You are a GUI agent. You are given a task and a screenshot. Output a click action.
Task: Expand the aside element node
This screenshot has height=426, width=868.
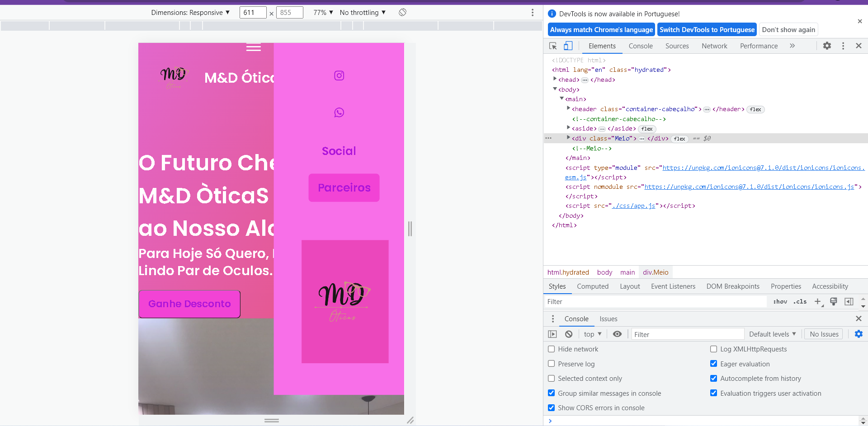[x=569, y=128]
